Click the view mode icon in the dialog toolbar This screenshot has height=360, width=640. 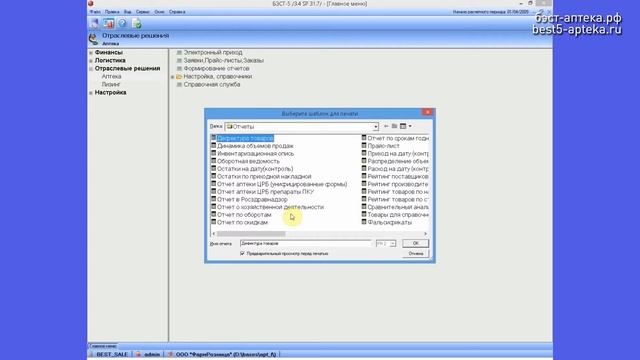point(403,126)
